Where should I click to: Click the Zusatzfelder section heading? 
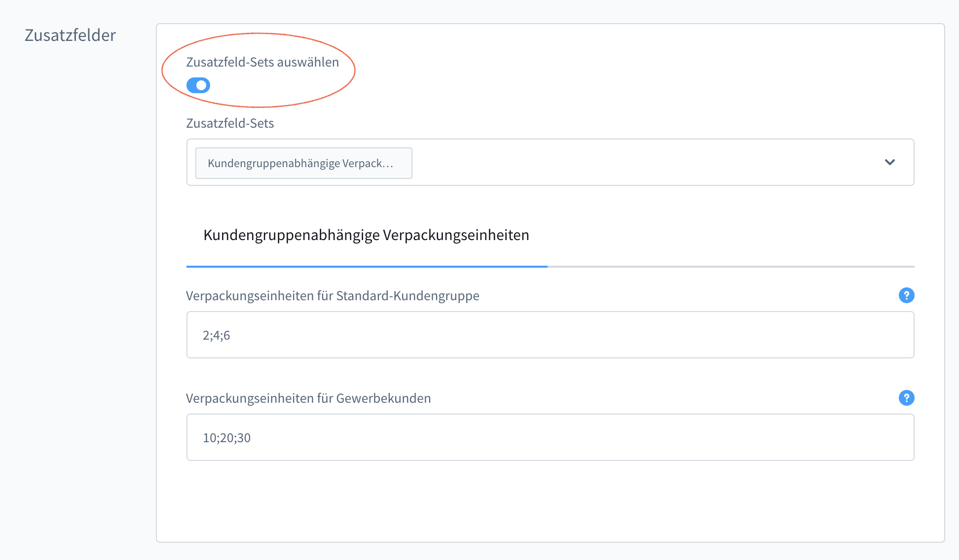70,35
